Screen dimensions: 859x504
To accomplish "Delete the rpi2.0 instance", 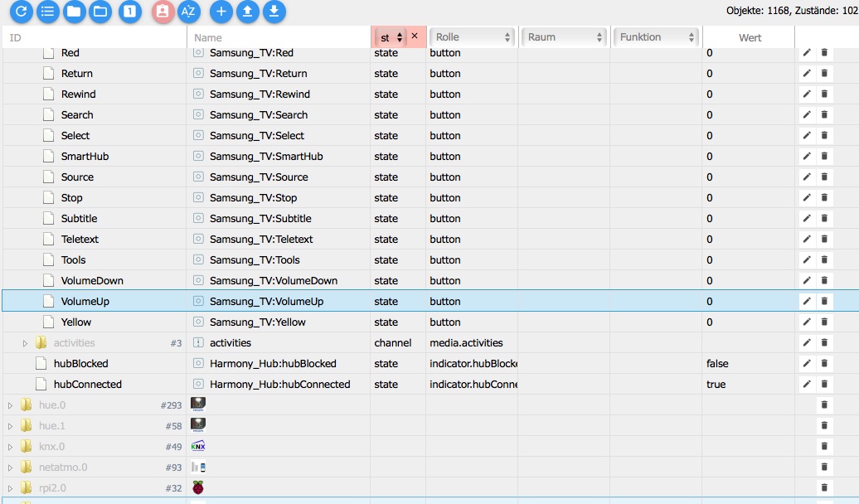I will pyautogui.click(x=824, y=487).
